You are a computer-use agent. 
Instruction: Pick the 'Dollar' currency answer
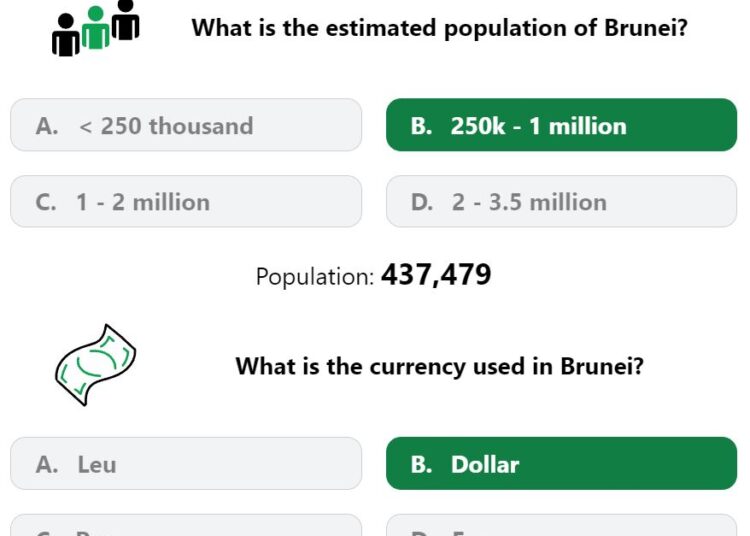tap(562, 463)
